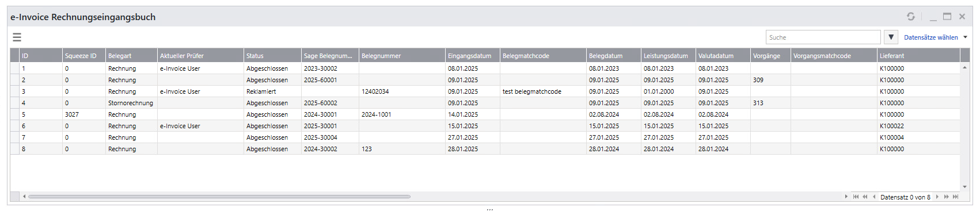Click the Datensätze wählen link
This screenshot has width=980, height=211.
[x=931, y=37]
